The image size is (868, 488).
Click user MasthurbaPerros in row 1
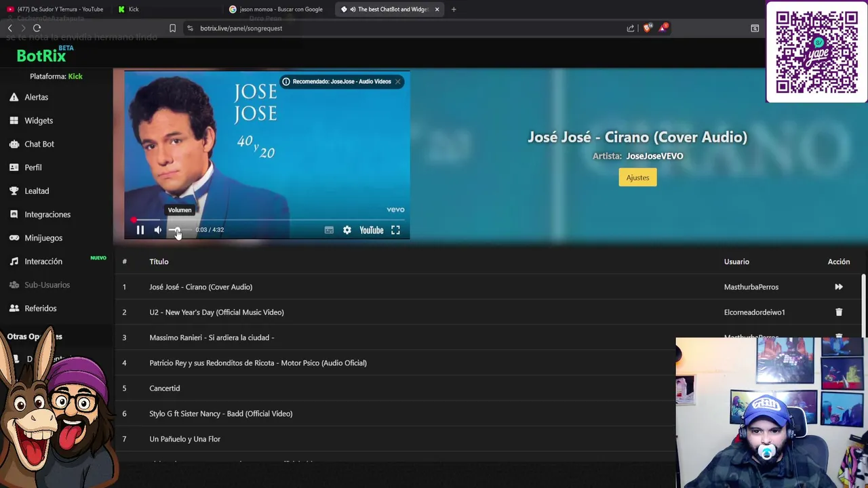coord(751,287)
